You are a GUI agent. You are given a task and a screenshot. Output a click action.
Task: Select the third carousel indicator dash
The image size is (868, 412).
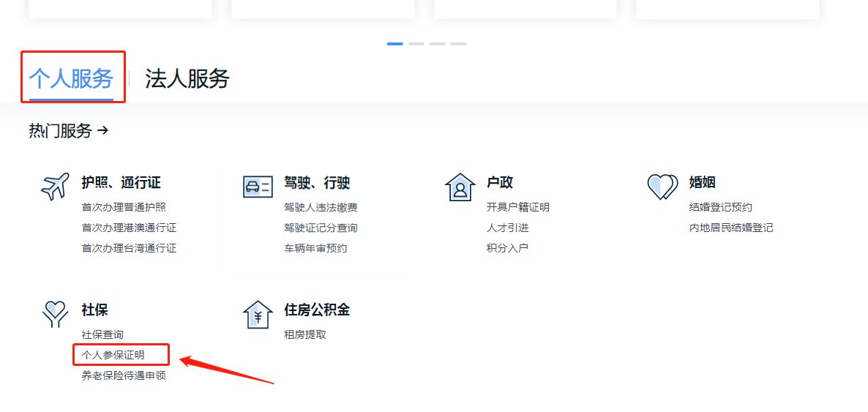[438, 44]
